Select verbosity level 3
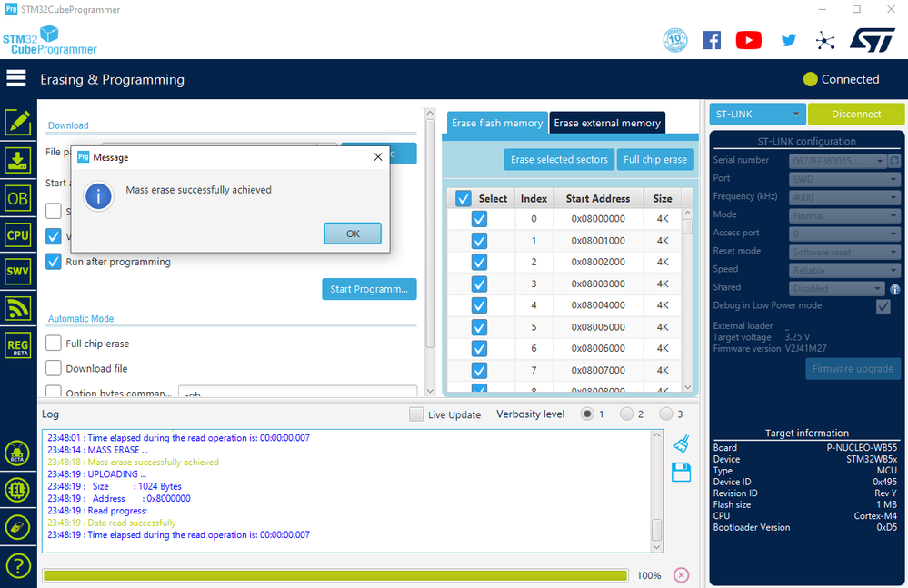Screen dimensions: 908x588 click(666, 414)
